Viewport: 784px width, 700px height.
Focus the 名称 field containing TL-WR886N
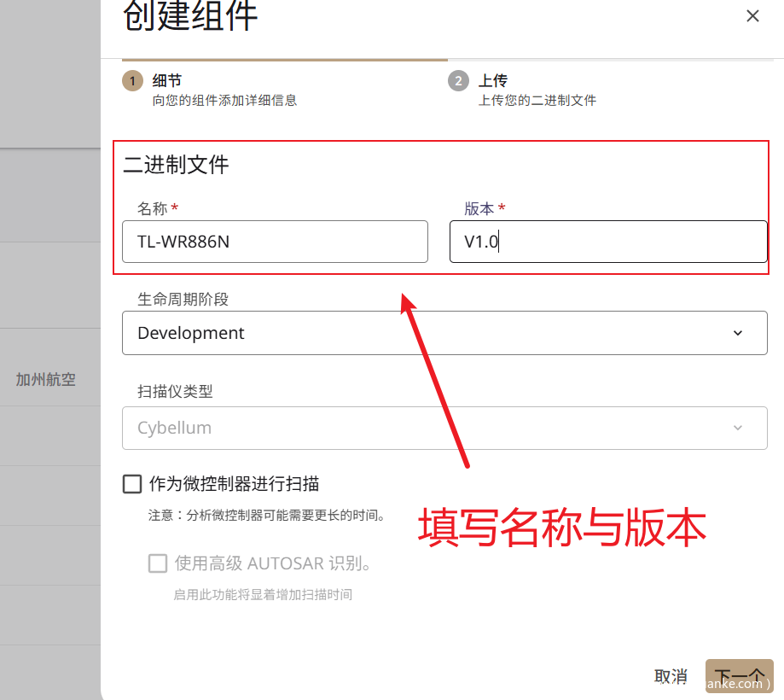click(x=275, y=242)
